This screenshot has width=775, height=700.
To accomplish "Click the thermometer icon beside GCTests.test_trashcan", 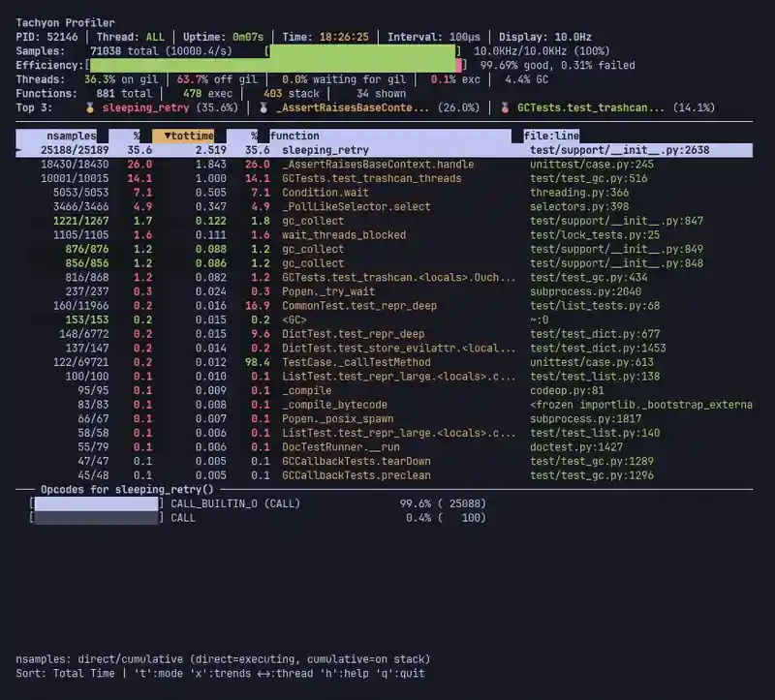I will [503, 107].
